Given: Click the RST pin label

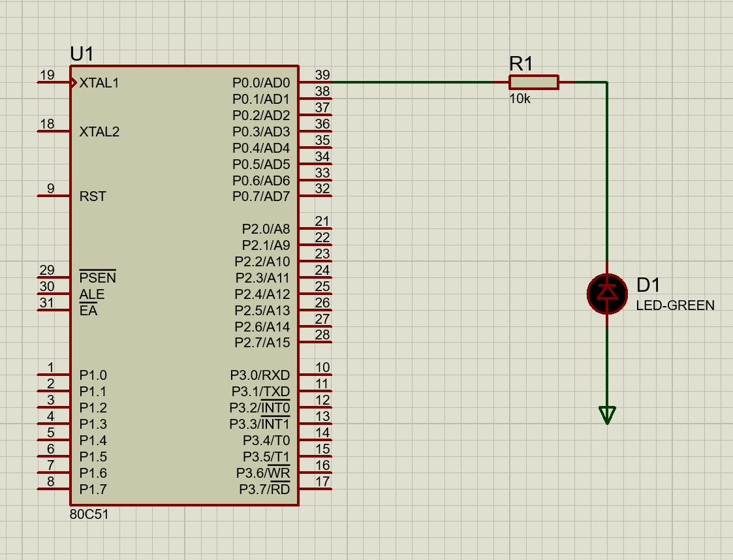Looking at the screenshot, I should [93, 196].
